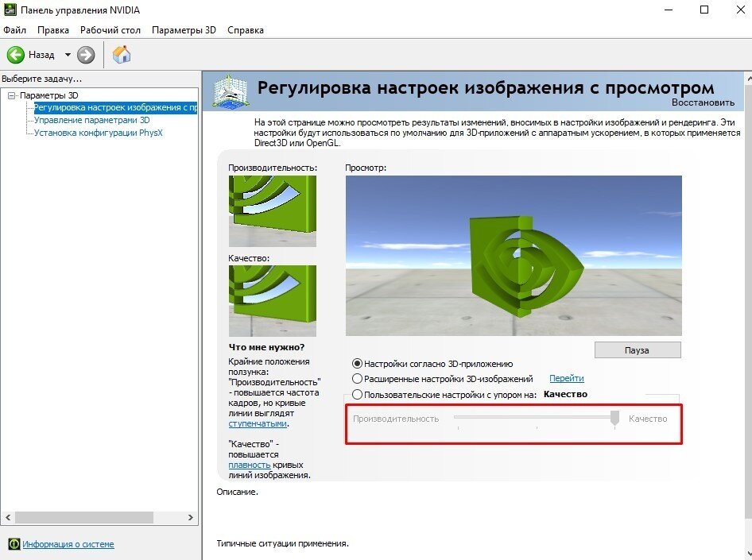Image resolution: width=752 pixels, height=560 pixels.
Task: Select Регулировка настроек изображения tree item
Action: point(115,107)
